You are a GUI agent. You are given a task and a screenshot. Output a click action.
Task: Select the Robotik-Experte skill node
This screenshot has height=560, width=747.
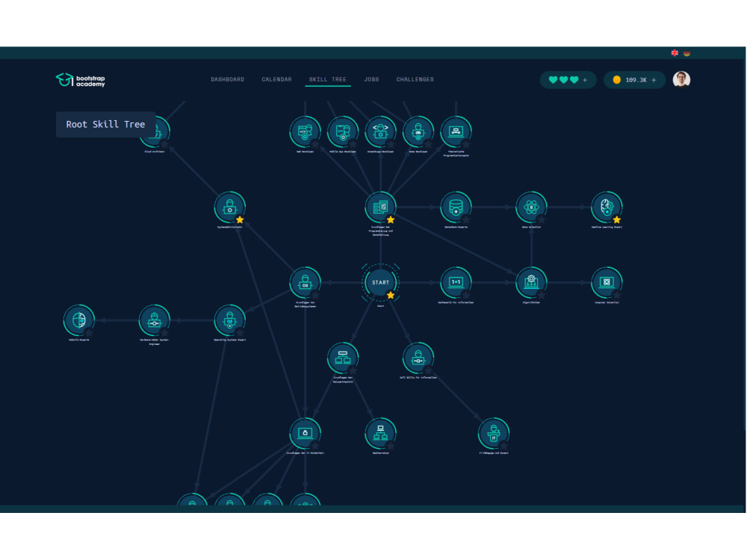pyautogui.click(x=78, y=320)
